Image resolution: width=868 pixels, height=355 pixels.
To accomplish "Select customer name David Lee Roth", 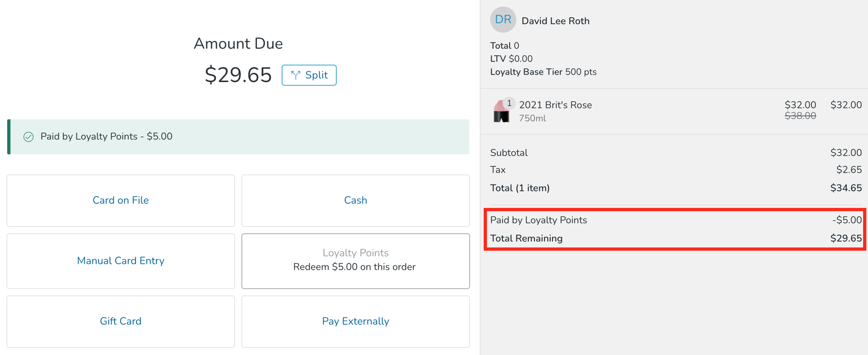I will [556, 21].
